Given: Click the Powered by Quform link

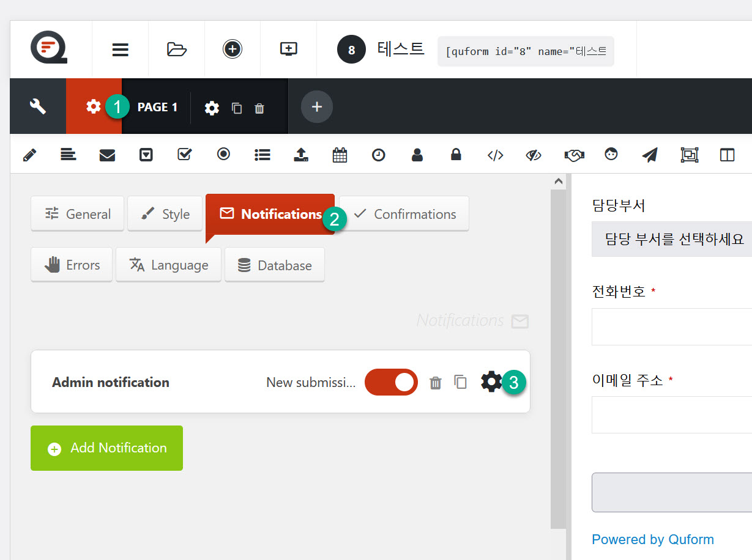Looking at the screenshot, I should click(652, 539).
